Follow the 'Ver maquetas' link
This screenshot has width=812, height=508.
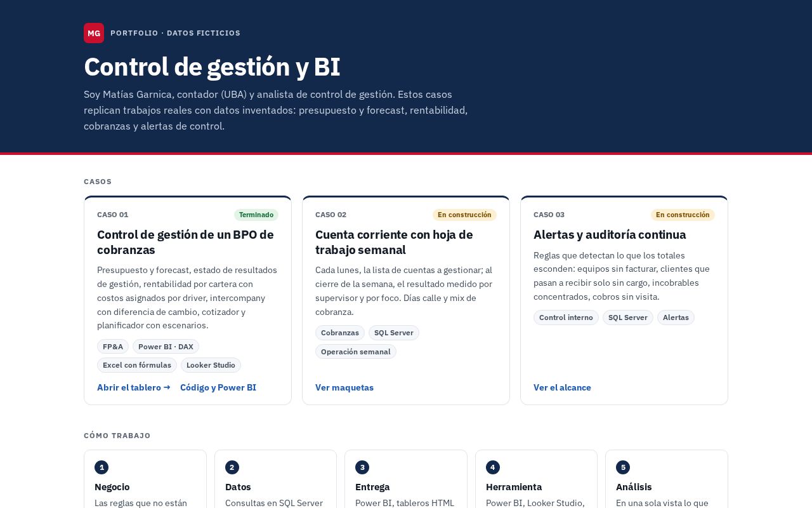344,387
